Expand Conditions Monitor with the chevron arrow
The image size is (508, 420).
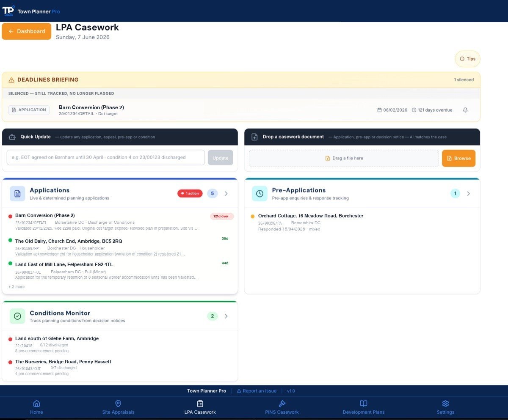click(226, 316)
